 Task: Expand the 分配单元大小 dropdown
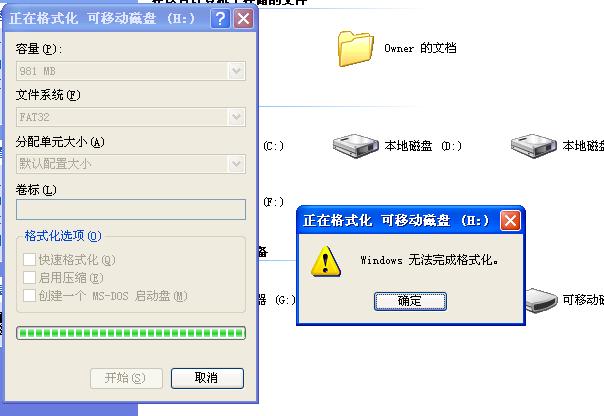131,164
